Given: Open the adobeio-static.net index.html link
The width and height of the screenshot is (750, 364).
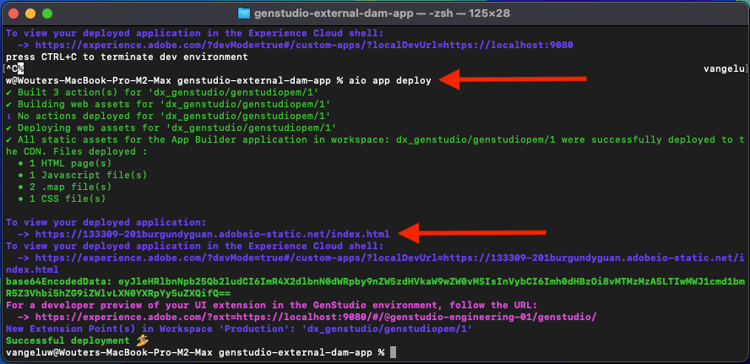Looking at the screenshot, I should [212, 234].
